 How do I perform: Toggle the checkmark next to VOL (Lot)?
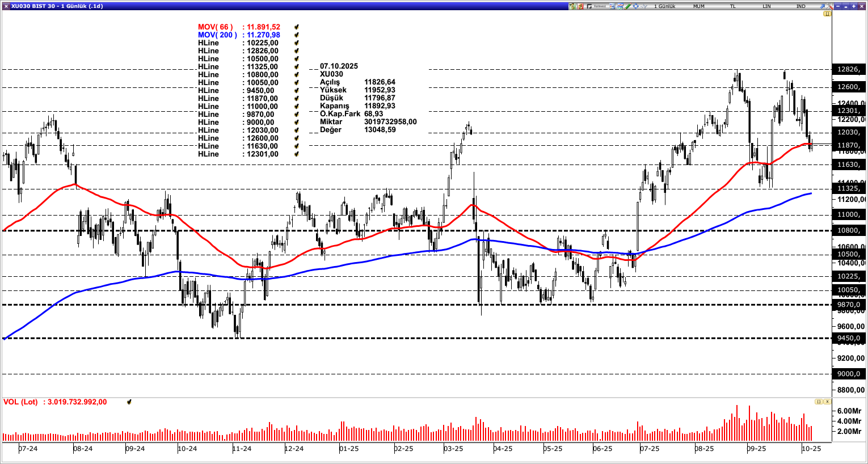coord(129,402)
